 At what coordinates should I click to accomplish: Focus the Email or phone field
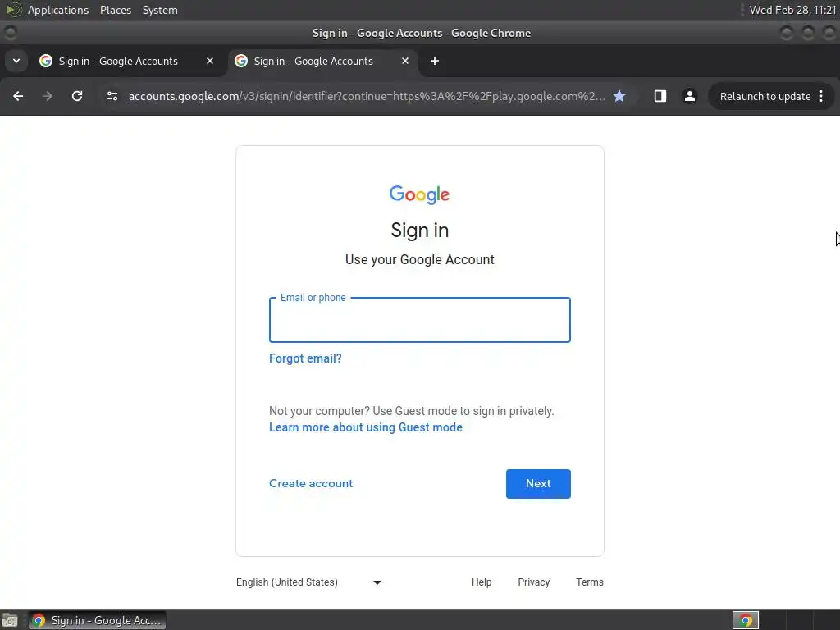click(x=419, y=320)
